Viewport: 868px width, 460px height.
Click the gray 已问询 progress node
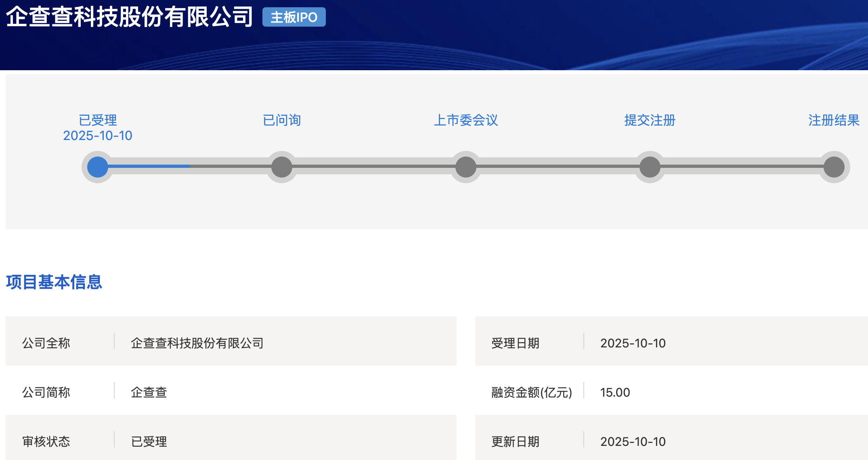(x=282, y=167)
